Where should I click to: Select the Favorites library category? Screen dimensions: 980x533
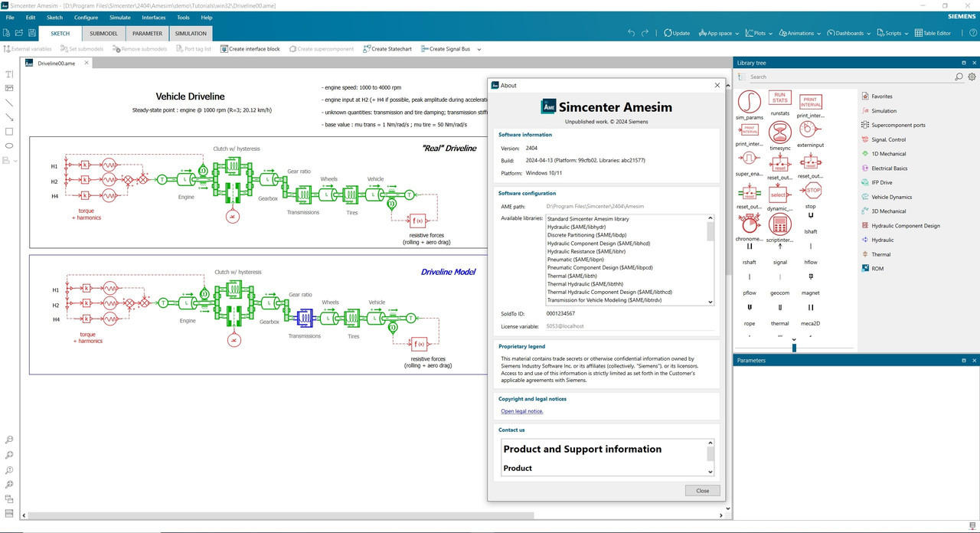pos(882,96)
